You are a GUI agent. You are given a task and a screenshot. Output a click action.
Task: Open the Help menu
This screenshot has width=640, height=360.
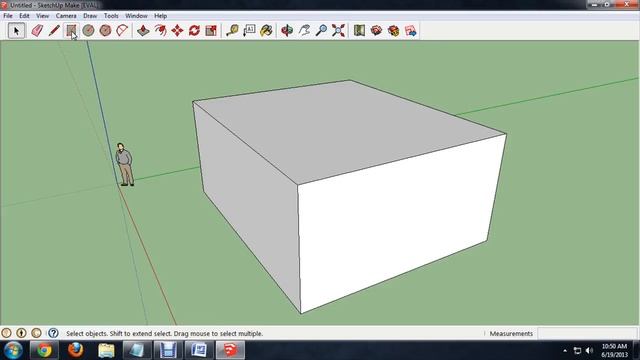[160, 16]
